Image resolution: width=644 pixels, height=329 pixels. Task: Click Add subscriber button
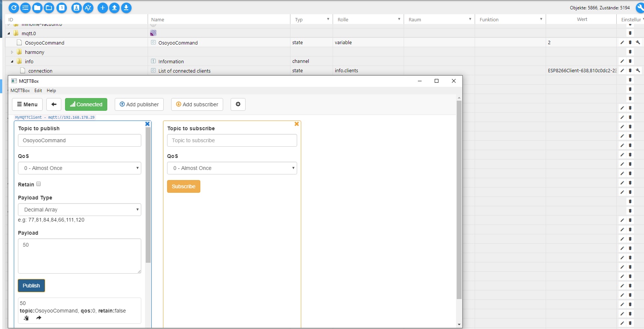pos(197,104)
